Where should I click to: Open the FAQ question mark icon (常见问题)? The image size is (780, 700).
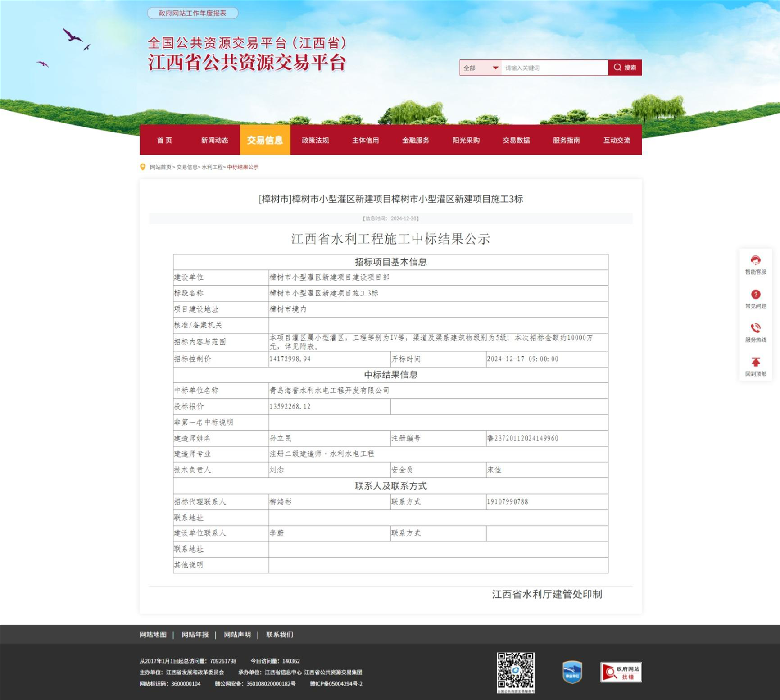coord(755,295)
